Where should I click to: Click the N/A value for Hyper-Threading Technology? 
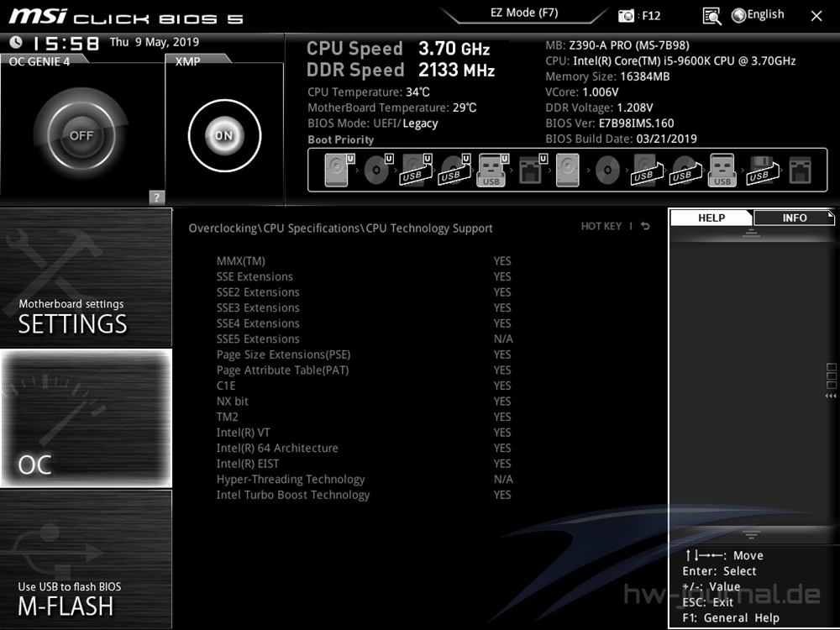point(503,479)
